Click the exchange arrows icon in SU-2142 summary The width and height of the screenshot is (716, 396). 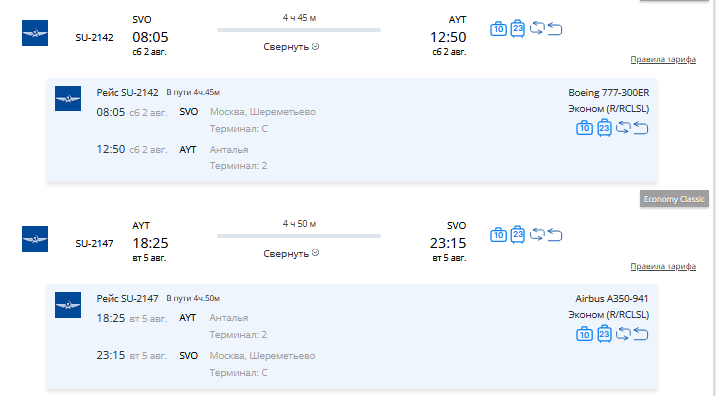tap(537, 28)
